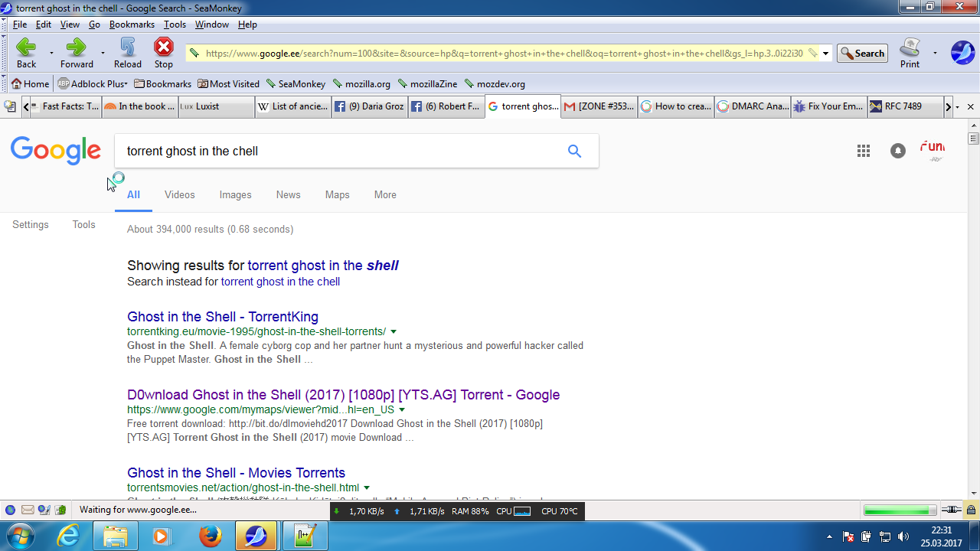
Task: Show the URL bar history dropdown
Action: coord(826,54)
